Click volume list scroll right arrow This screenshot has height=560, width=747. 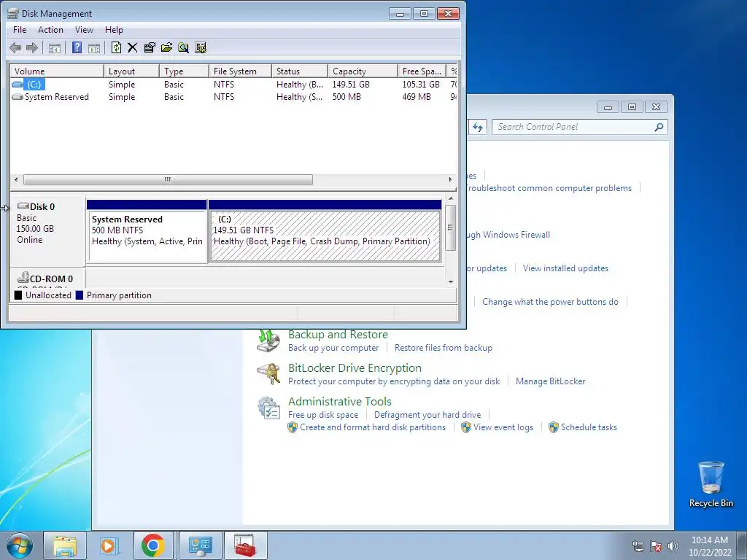click(x=450, y=179)
